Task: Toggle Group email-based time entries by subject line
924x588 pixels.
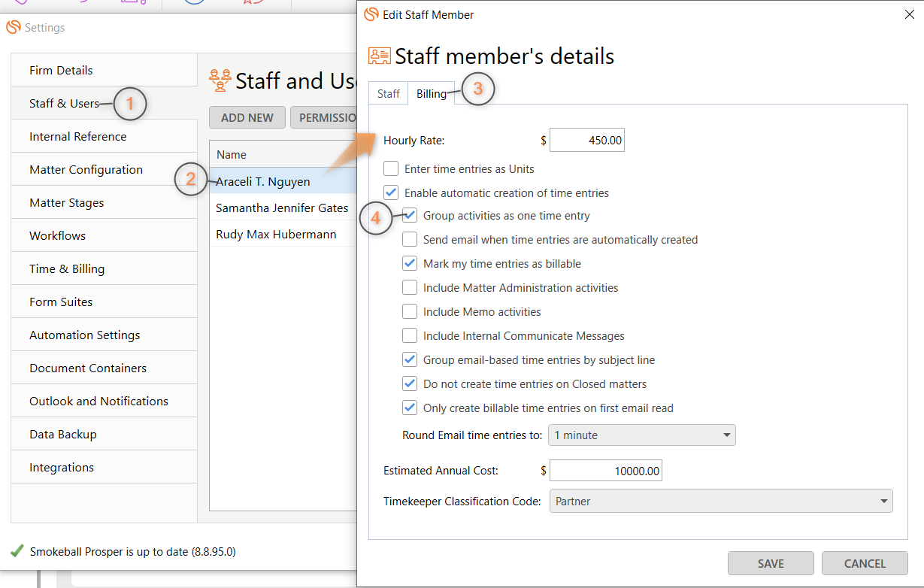Action: [x=410, y=360]
